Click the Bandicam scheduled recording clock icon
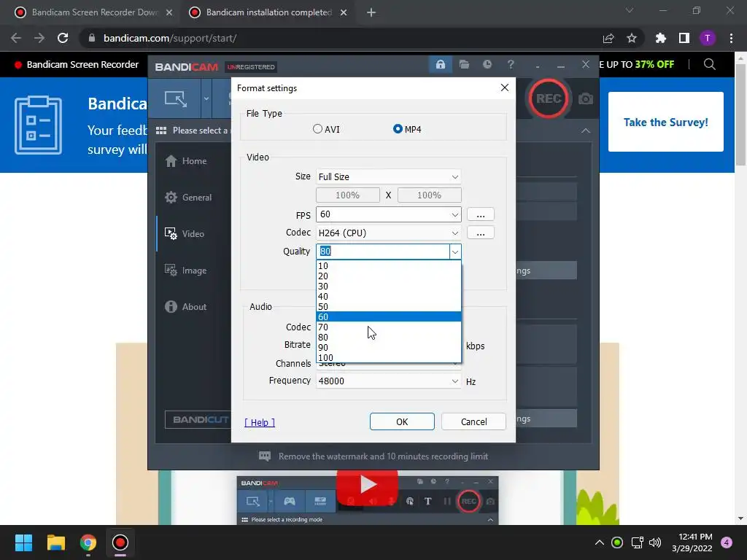The height and width of the screenshot is (560, 747). pyautogui.click(x=487, y=64)
